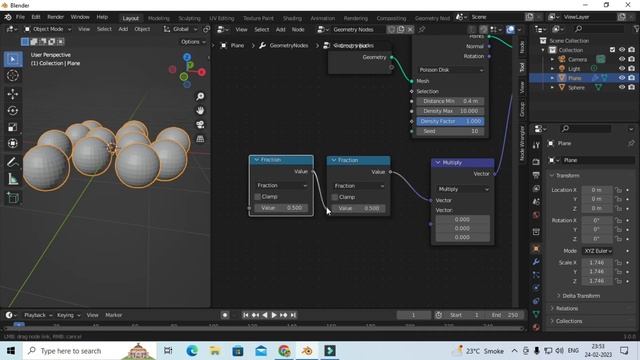Image resolution: width=640 pixels, height=360 pixels.
Task: Click the viewport zoom magnifier icon
Action: tap(200, 96)
